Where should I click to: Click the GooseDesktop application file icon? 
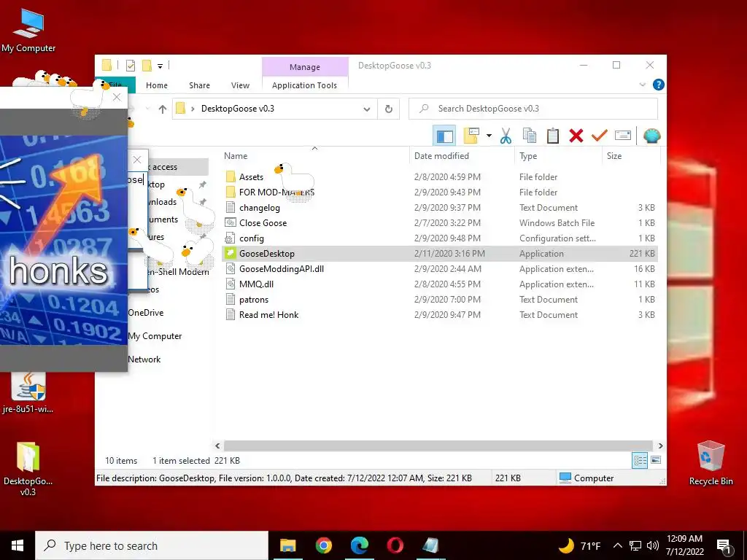pos(230,253)
